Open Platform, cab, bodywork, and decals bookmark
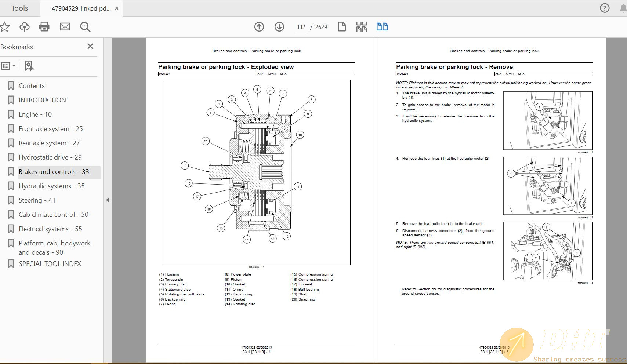Viewport: 627px width, 364px height. tap(55, 248)
